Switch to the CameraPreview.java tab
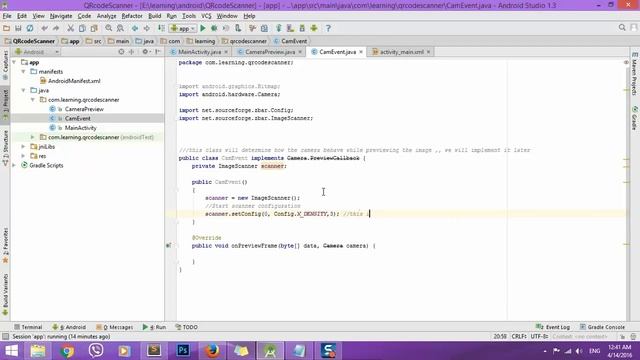640x360 pixels. click(x=270, y=52)
